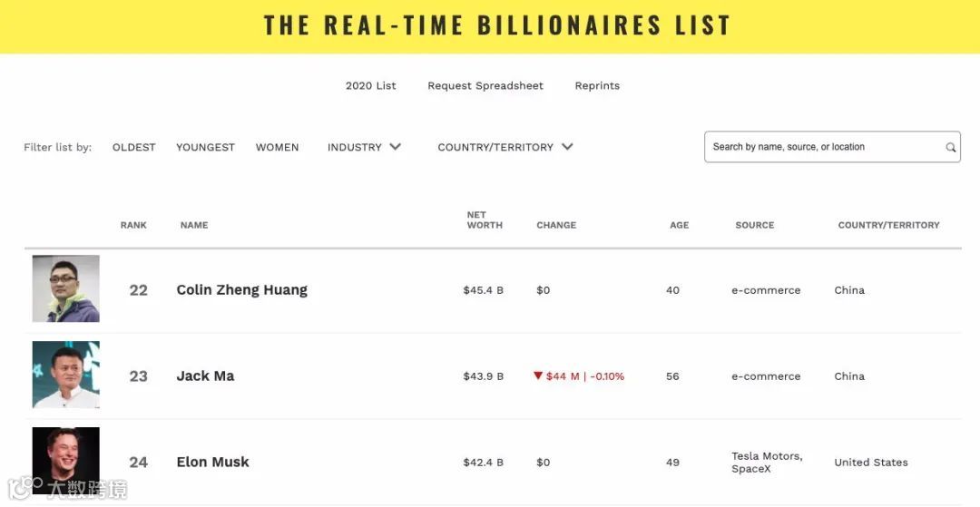This screenshot has height=507, width=980.
Task: Open Colin Zheng Huang's profile photo
Action: point(66,288)
